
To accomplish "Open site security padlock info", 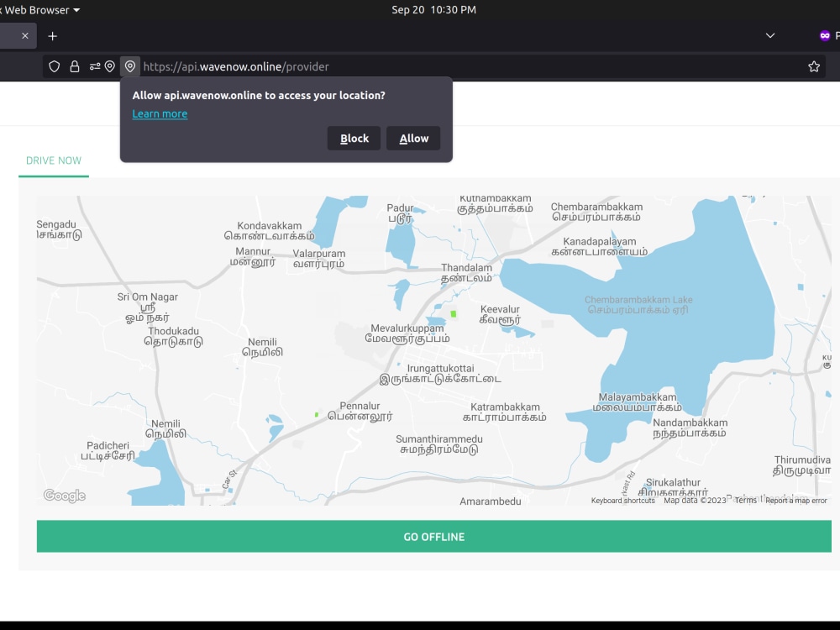I will coord(75,66).
